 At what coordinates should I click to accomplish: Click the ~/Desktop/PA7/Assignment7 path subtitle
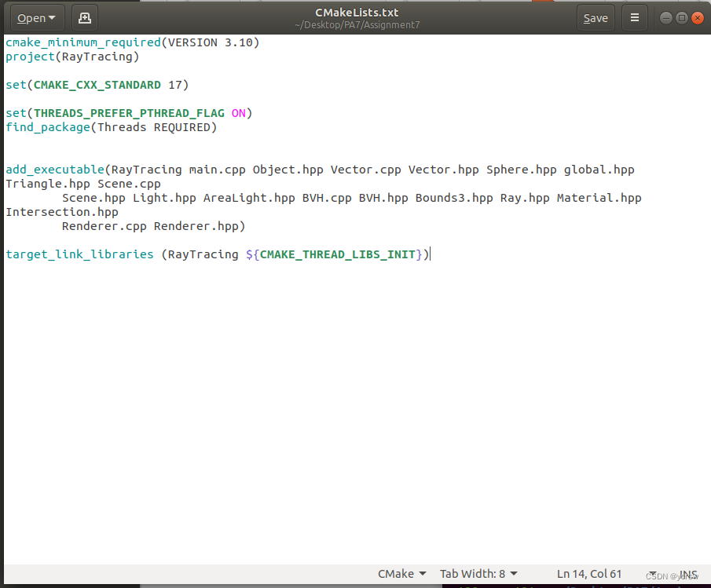pos(357,25)
